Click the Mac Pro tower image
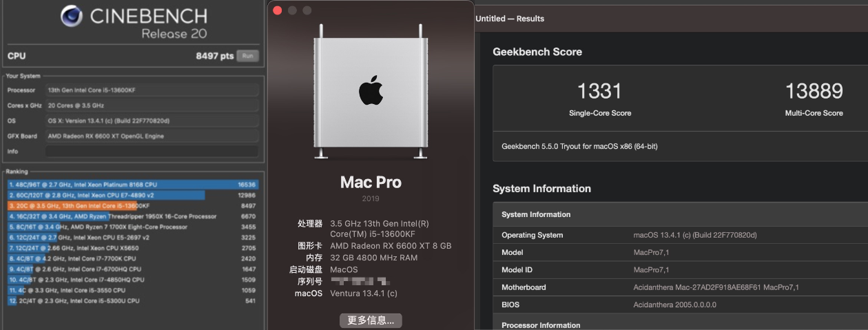Screen dimensions: 868x330 point(370,91)
